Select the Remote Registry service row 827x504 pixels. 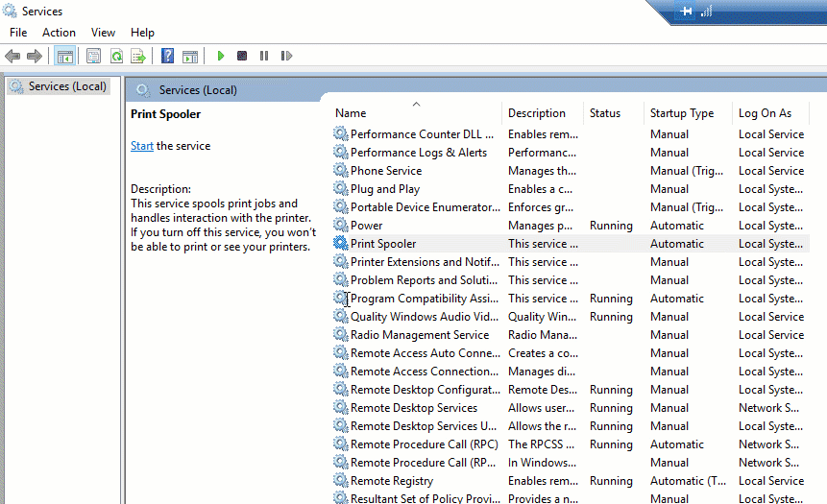[x=391, y=481]
